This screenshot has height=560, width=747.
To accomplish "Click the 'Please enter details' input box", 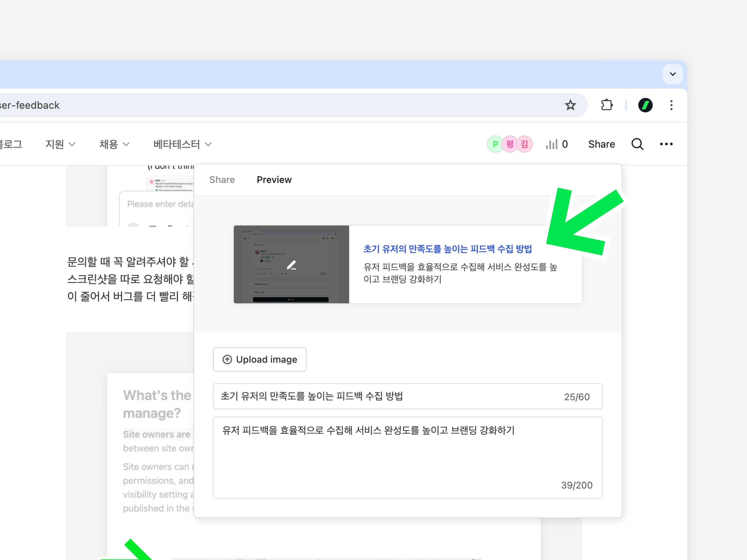I will tap(157, 208).
